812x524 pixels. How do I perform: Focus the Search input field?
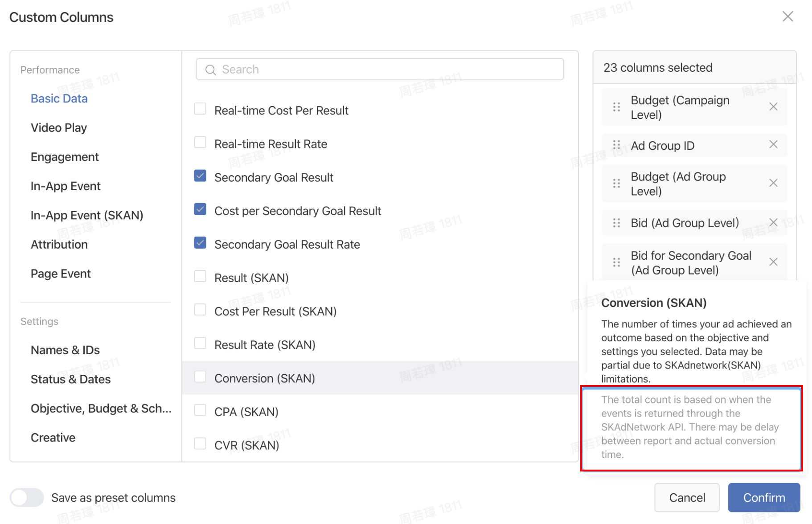pyautogui.click(x=380, y=70)
